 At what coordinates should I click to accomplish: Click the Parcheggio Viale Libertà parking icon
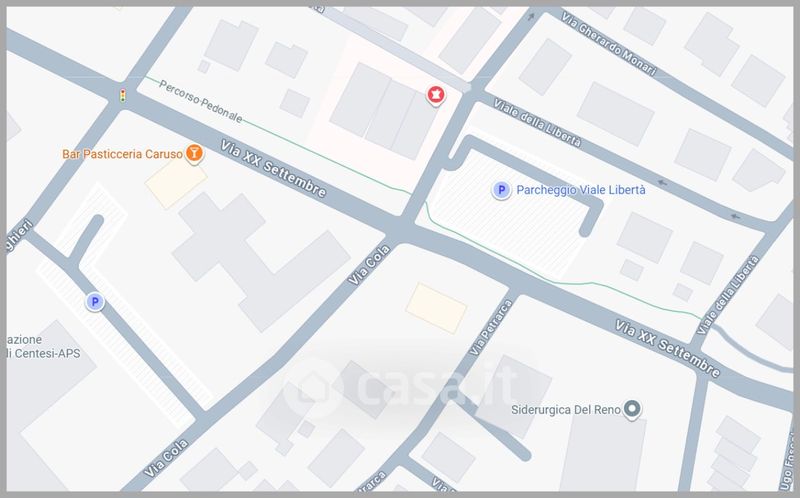point(501,190)
